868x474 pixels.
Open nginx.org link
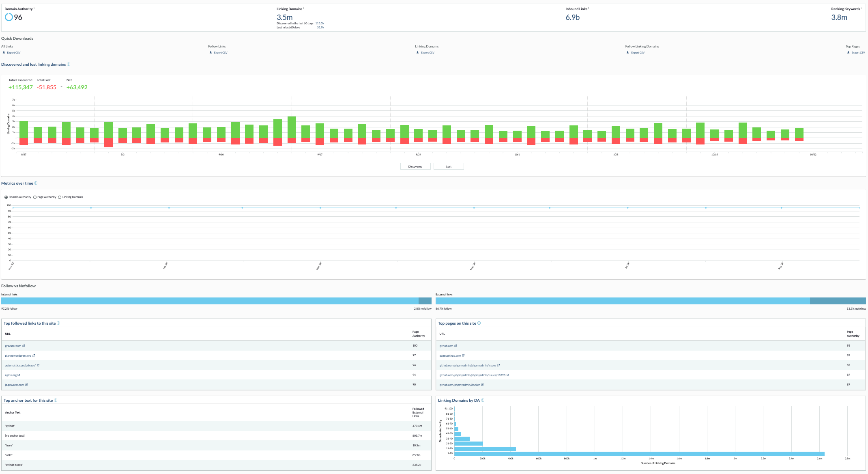[11, 375]
